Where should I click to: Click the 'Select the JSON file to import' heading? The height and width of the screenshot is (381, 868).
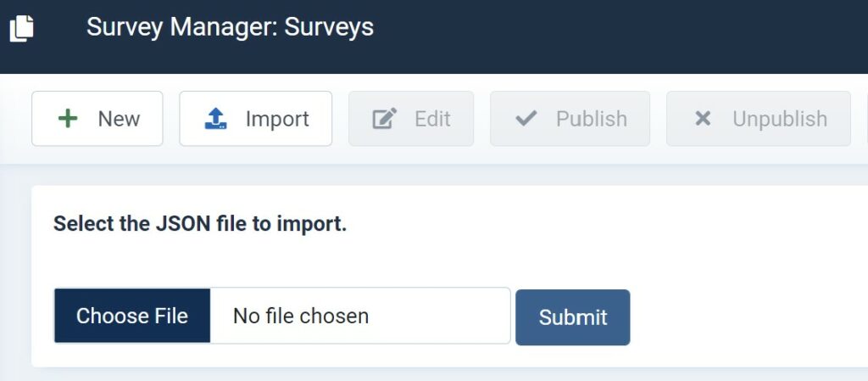pos(200,224)
